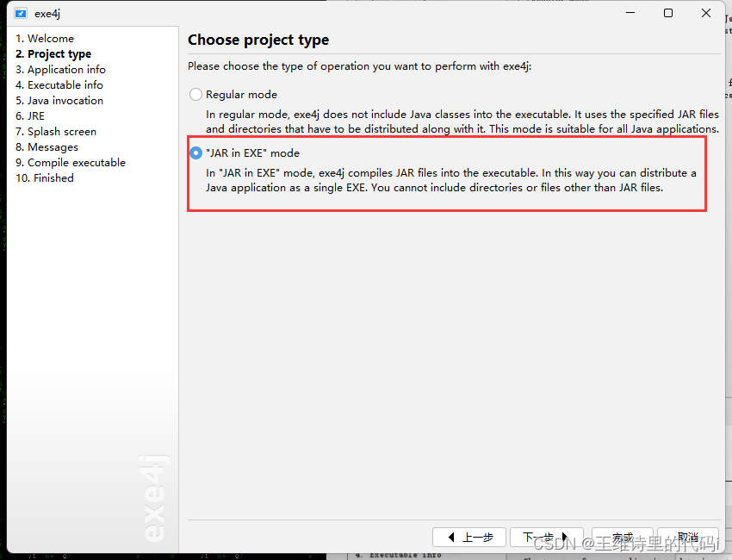Go to step 9. Compile executable
The width and height of the screenshot is (732, 560).
tap(71, 162)
